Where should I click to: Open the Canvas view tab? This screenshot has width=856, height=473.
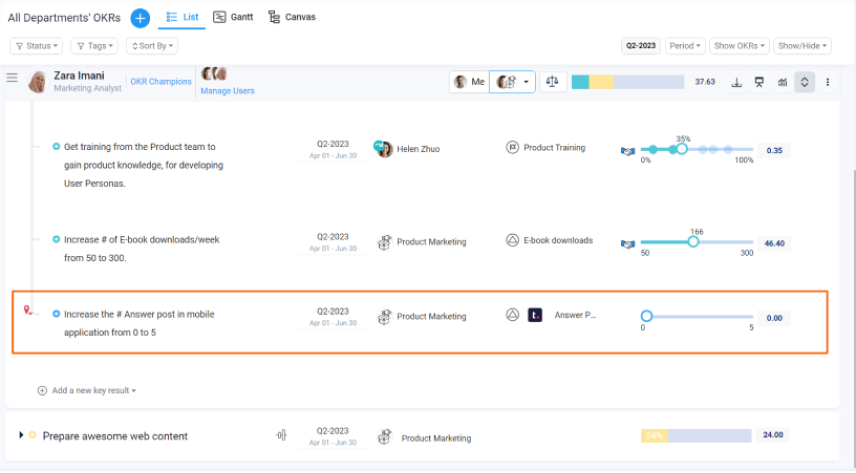292,17
